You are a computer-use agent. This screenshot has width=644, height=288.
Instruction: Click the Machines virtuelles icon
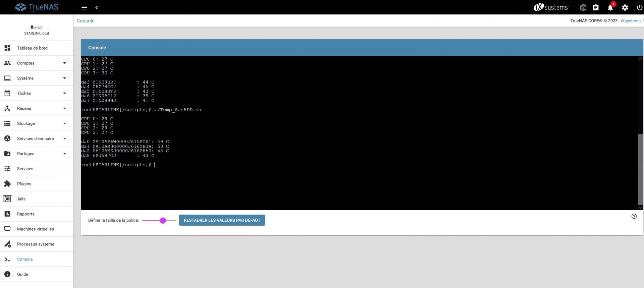coord(7,229)
